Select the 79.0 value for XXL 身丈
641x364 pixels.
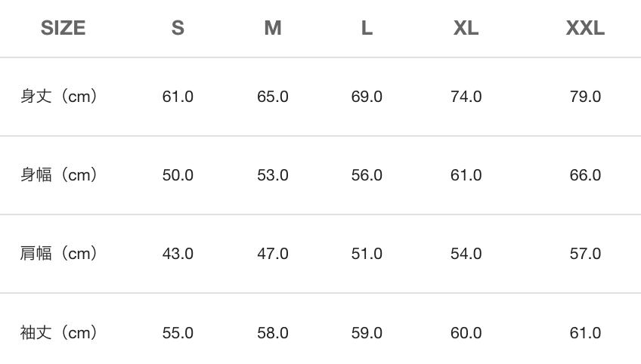[x=585, y=97]
